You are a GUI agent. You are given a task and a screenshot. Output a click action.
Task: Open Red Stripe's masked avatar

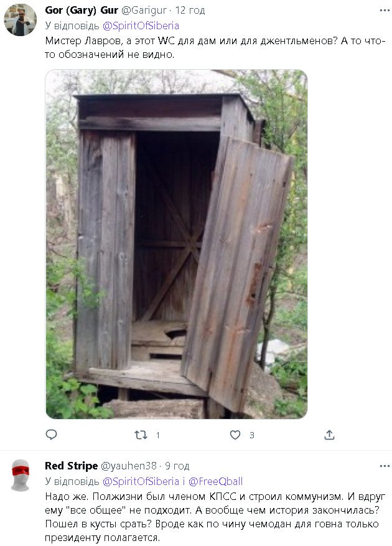20,475
